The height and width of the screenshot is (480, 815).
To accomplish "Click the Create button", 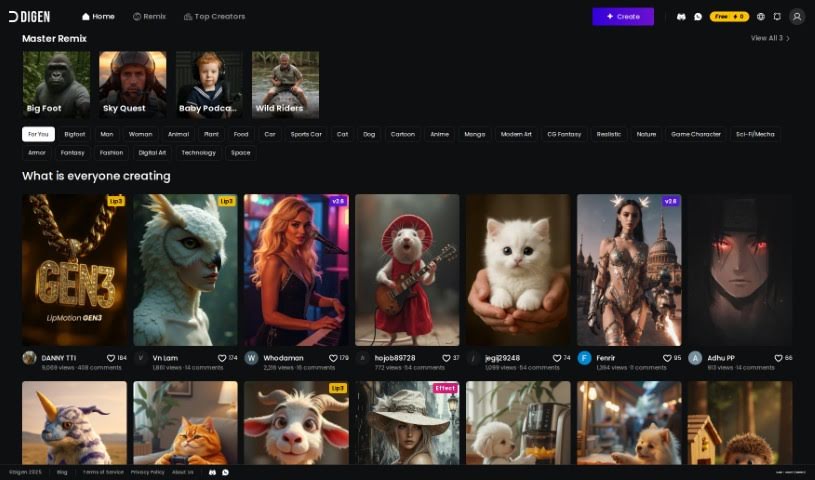I will point(623,17).
